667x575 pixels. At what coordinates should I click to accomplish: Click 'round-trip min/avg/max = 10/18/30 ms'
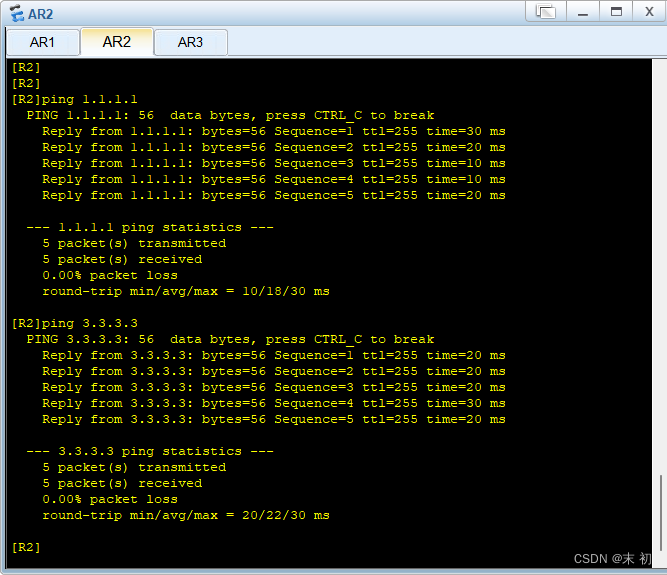pyautogui.click(x=186, y=291)
